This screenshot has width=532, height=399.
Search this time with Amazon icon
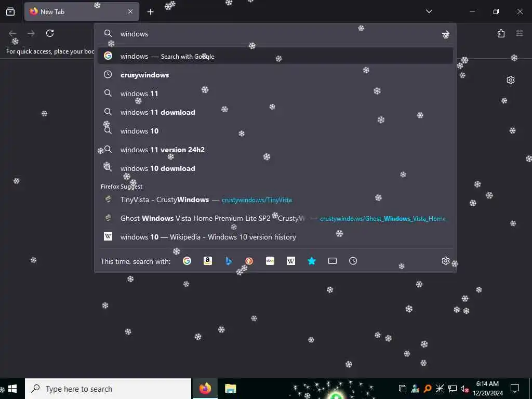click(x=208, y=261)
